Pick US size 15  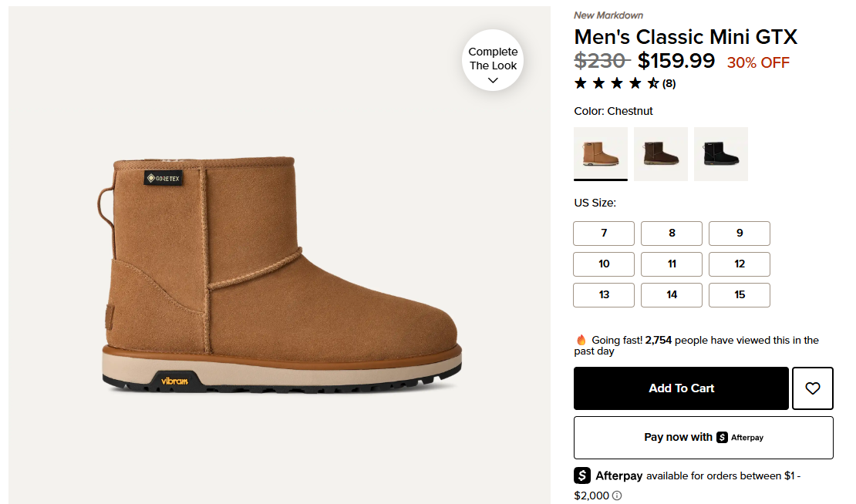click(x=740, y=295)
